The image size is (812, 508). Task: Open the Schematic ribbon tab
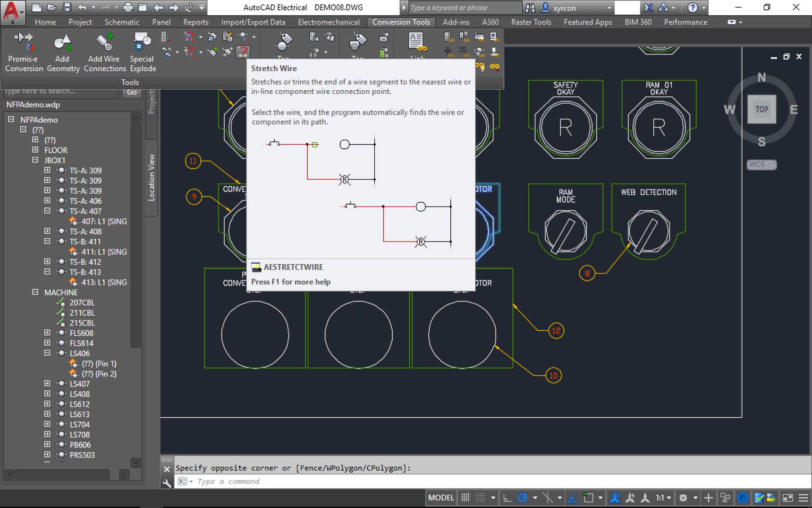point(122,22)
